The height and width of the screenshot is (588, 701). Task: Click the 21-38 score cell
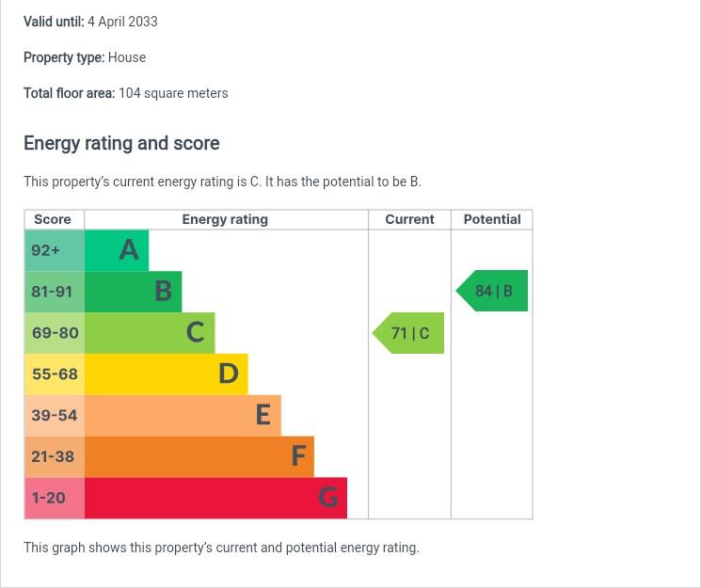click(54, 457)
